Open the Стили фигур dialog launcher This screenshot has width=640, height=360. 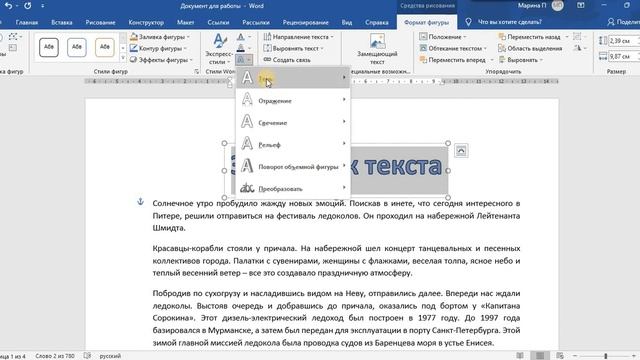pos(197,71)
